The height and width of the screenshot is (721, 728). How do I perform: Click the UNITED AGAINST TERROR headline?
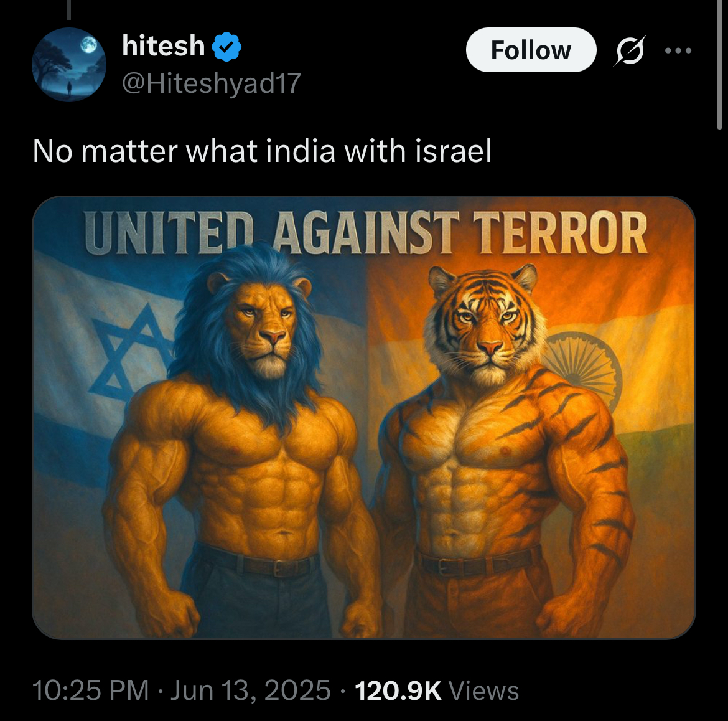coord(366,232)
